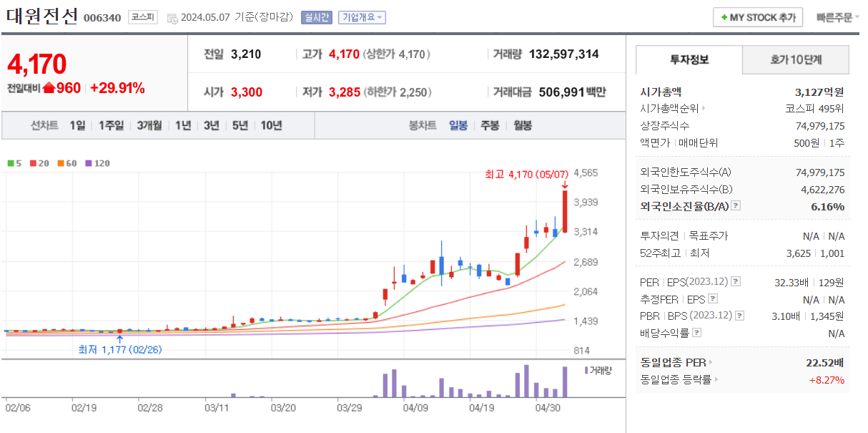Image resolution: width=868 pixels, height=433 pixels.
Task: Select the 1주일 line chart period
Action: pyautogui.click(x=111, y=125)
